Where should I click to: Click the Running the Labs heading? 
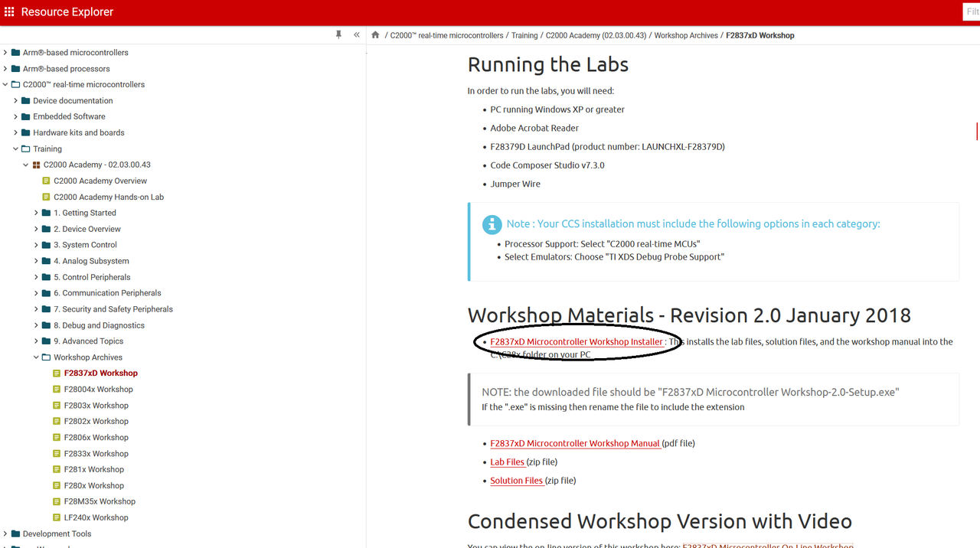[x=548, y=64]
